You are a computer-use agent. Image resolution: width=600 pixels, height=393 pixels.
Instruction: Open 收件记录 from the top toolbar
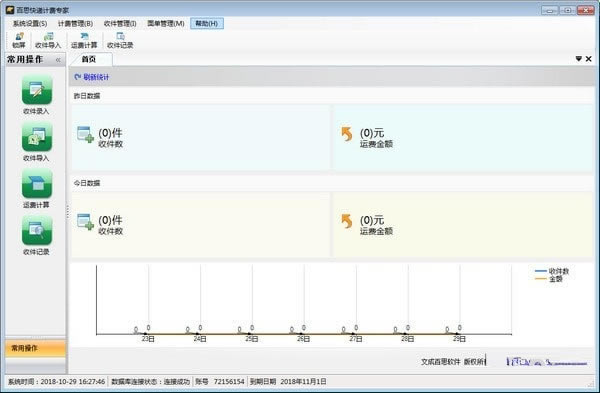click(120, 41)
